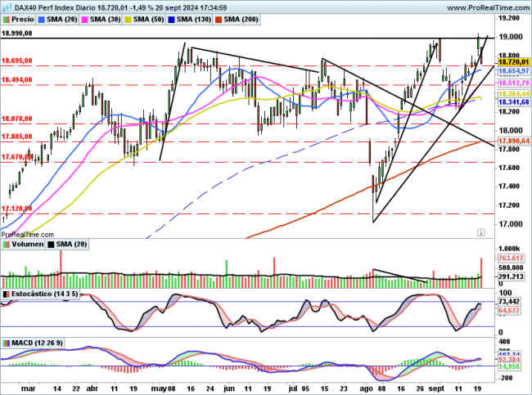The width and height of the screenshot is (532, 395).
Task: Click the ProRealTime.com text at chart bottom-left
Action: [28, 234]
